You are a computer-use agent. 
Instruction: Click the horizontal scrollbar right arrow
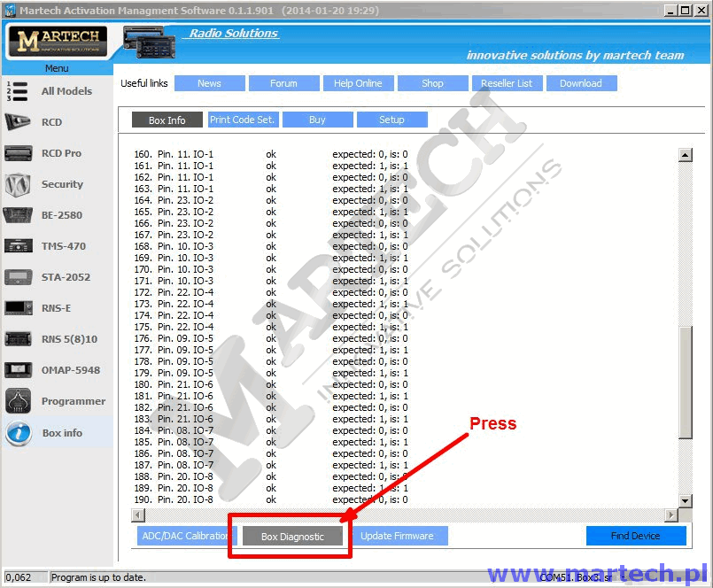click(670, 515)
